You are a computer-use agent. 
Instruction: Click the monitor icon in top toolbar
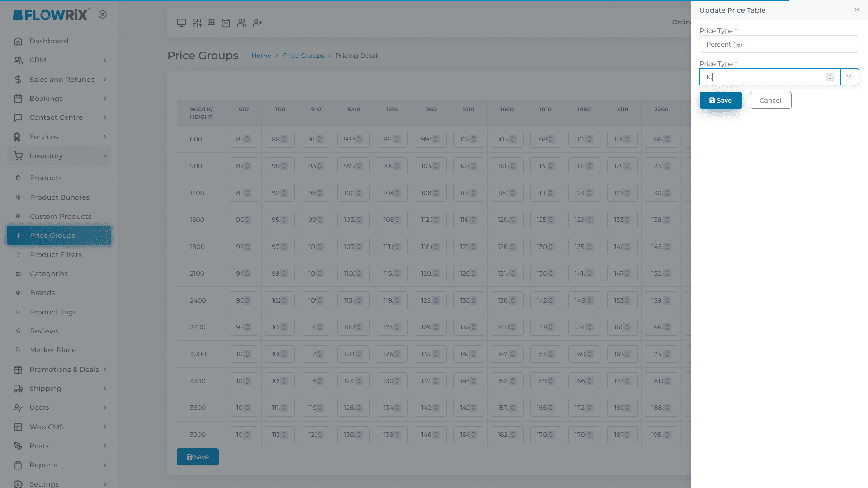(181, 23)
